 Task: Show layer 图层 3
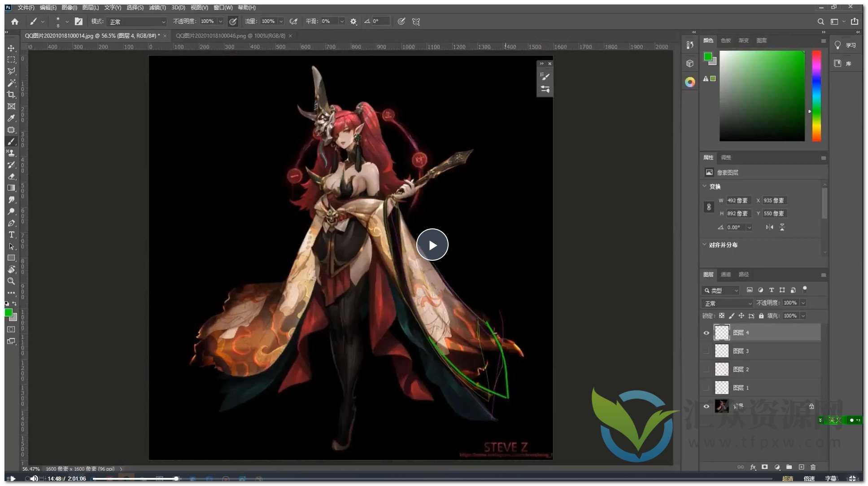[707, 351]
